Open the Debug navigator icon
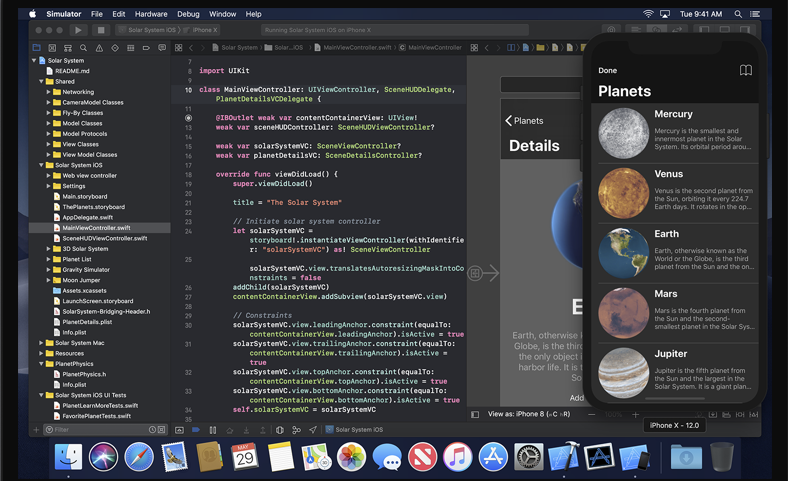Image resolution: width=788 pixels, height=481 pixels. tap(131, 48)
